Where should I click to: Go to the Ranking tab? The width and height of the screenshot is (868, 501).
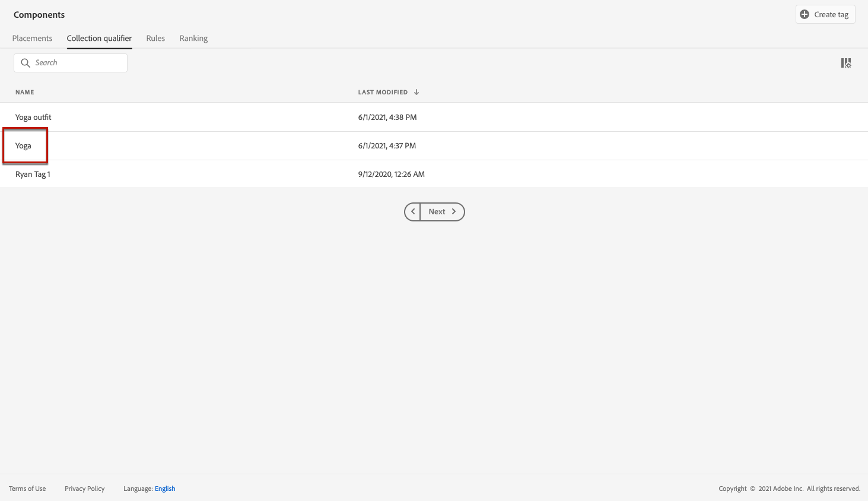pos(193,39)
